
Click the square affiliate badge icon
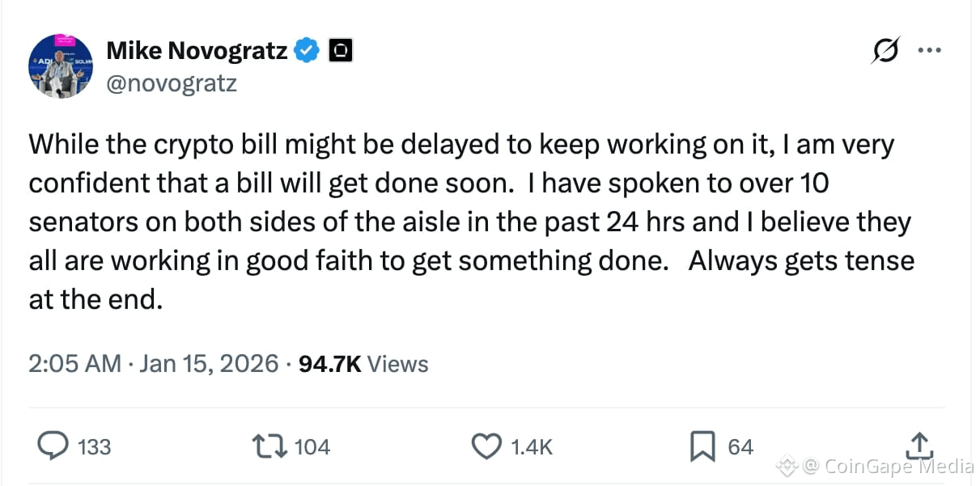[x=340, y=49]
